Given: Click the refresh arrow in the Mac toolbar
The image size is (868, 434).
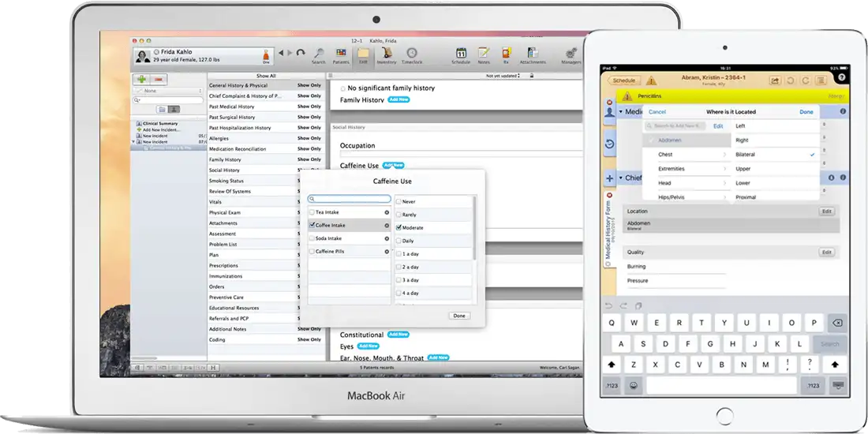Looking at the screenshot, I should 301,53.
